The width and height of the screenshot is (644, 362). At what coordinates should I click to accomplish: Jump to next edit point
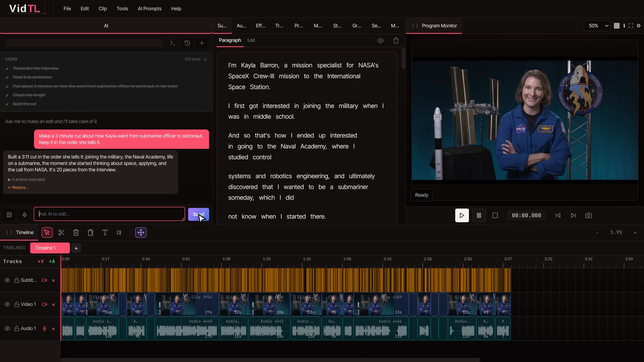point(573,216)
